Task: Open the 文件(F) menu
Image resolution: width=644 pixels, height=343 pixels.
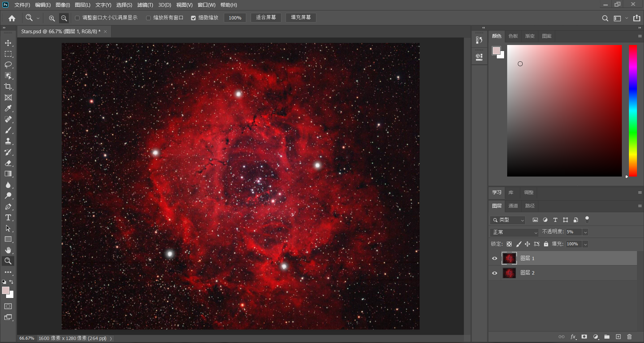Action: (x=22, y=5)
